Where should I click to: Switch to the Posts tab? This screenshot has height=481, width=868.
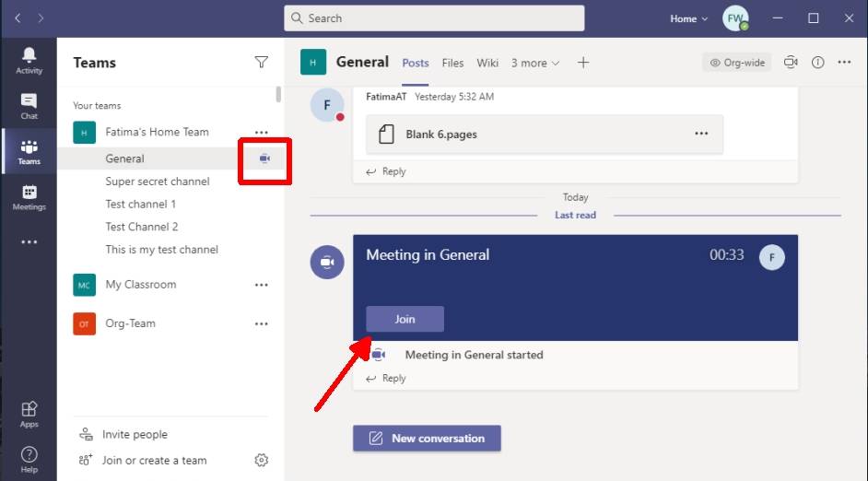[416, 63]
